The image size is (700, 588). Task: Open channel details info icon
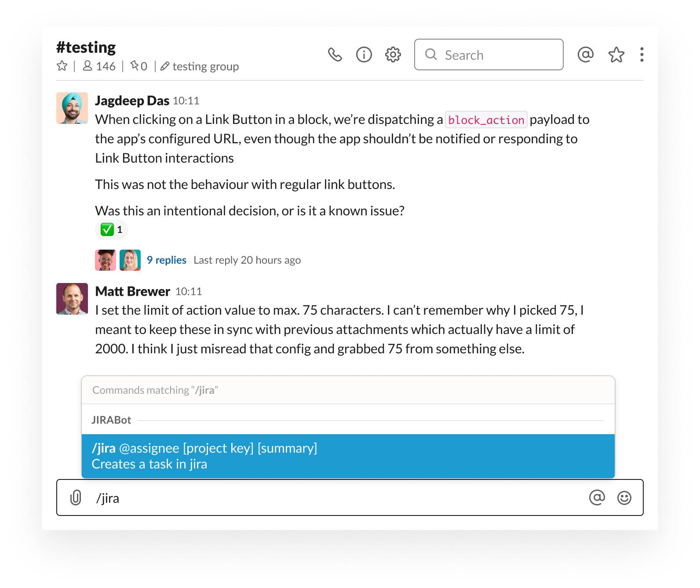(364, 54)
